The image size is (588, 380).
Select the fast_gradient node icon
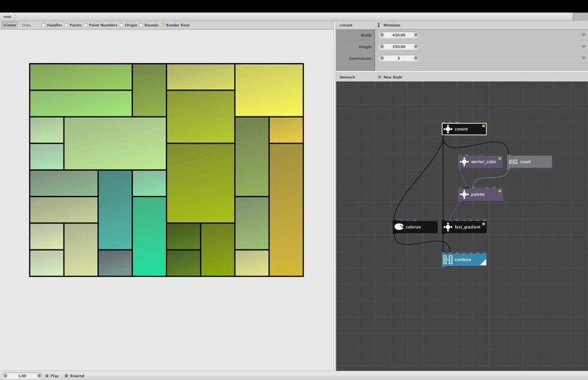(x=447, y=227)
